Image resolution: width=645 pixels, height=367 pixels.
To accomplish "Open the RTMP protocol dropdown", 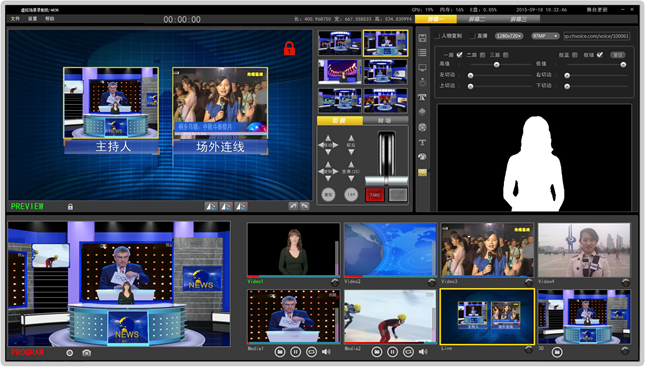I will [545, 36].
